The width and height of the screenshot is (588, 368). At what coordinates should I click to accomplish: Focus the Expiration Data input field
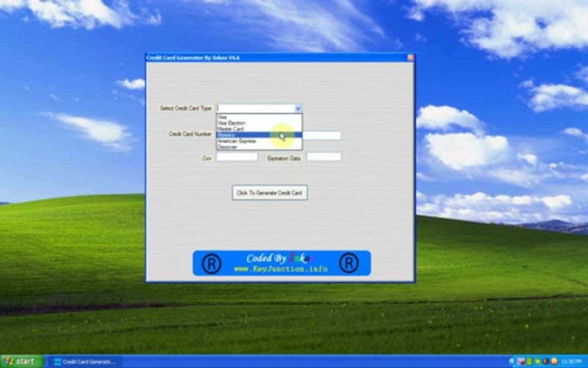point(324,157)
